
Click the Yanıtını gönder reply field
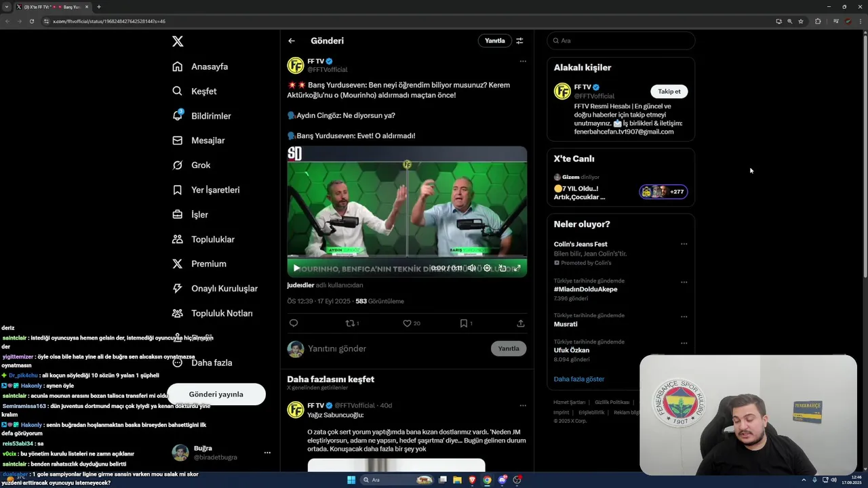[x=397, y=348]
